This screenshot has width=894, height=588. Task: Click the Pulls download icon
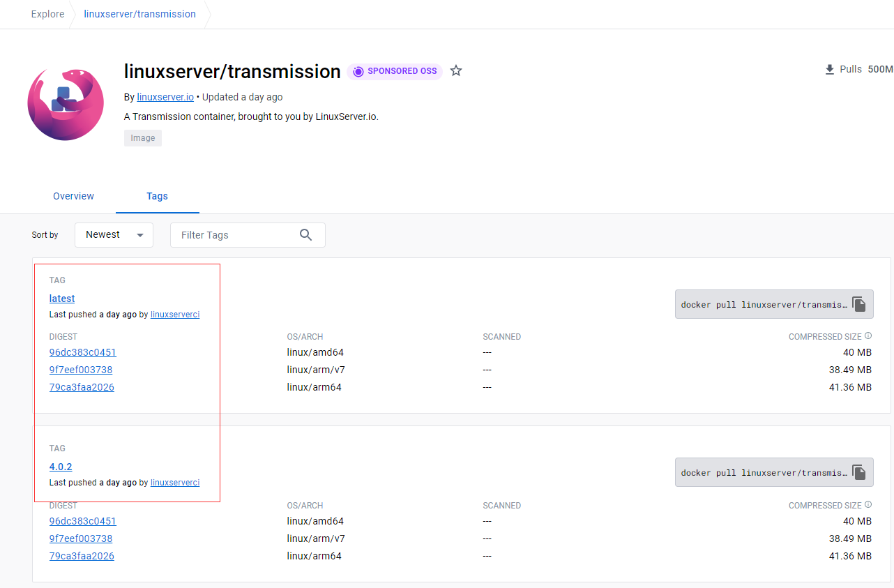click(830, 70)
